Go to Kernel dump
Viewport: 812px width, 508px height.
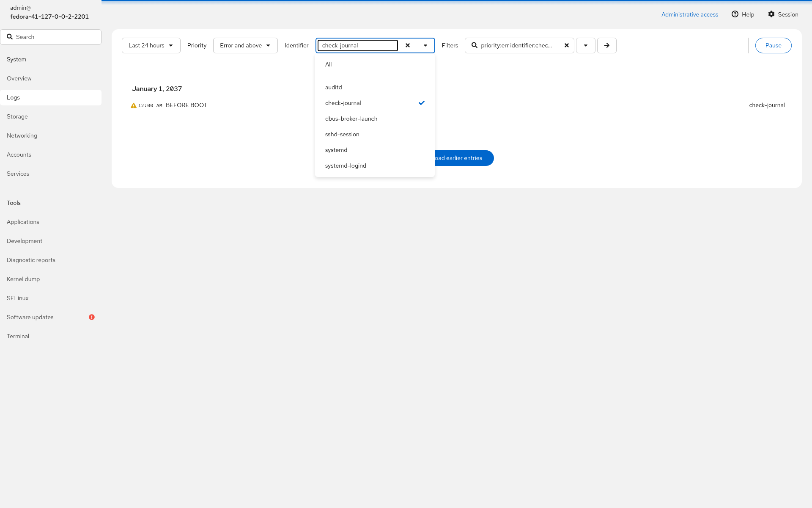click(51, 279)
